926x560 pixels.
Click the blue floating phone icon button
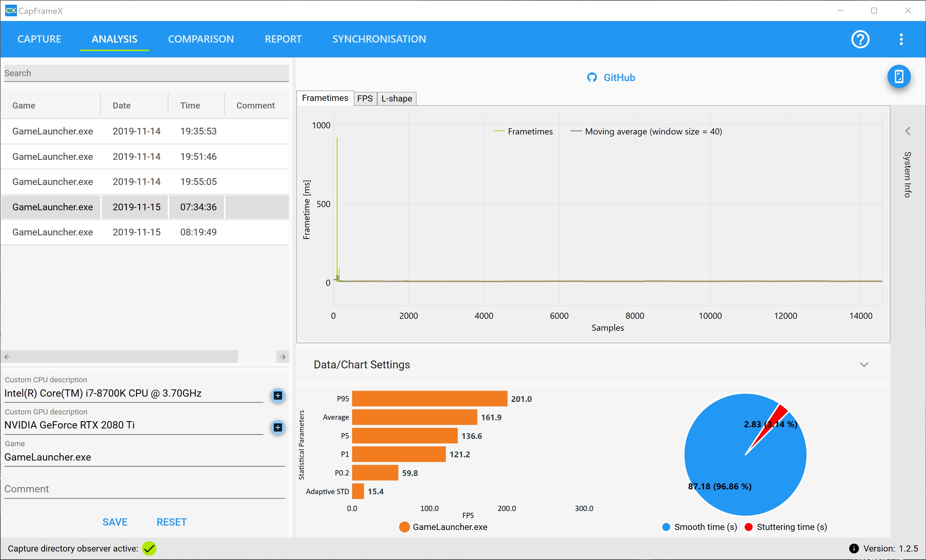[899, 77]
